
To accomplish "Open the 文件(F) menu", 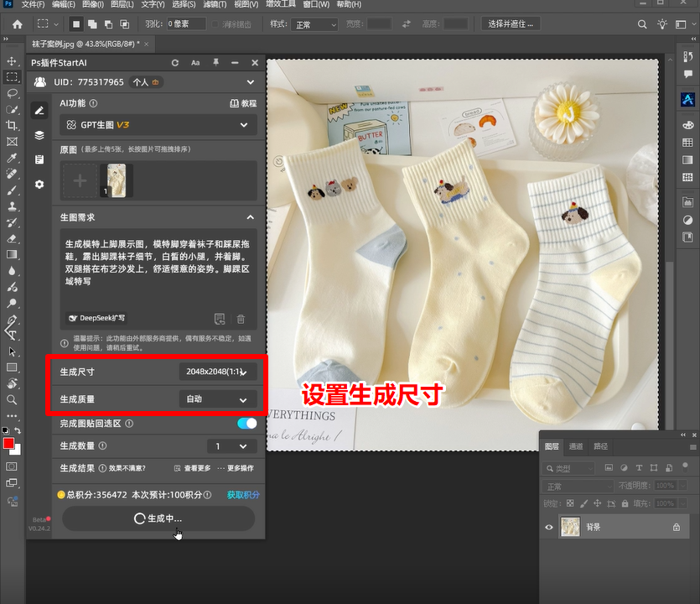I will click(x=33, y=4).
